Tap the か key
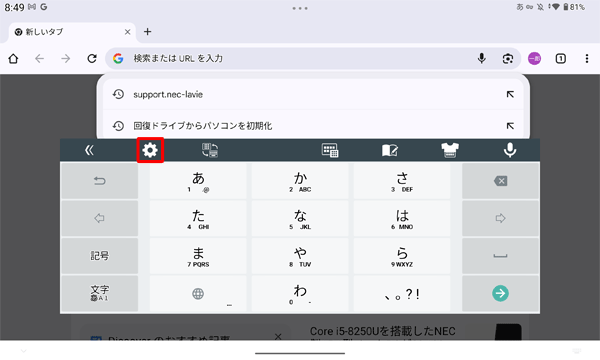Viewport: 600px width, 360px height. point(300,181)
